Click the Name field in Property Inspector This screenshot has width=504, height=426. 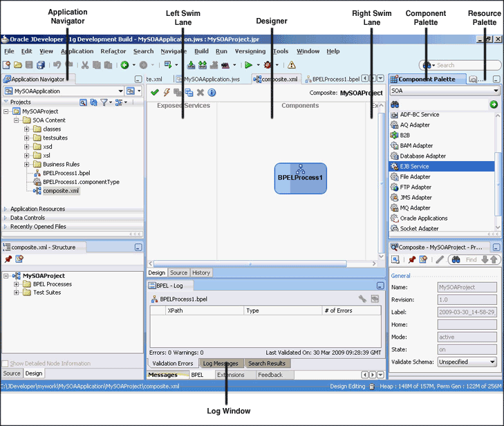pos(467,287)
